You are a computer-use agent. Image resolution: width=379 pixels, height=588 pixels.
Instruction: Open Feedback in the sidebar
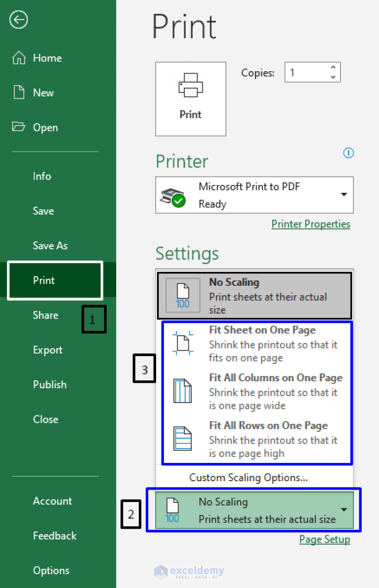click(55, 536)
